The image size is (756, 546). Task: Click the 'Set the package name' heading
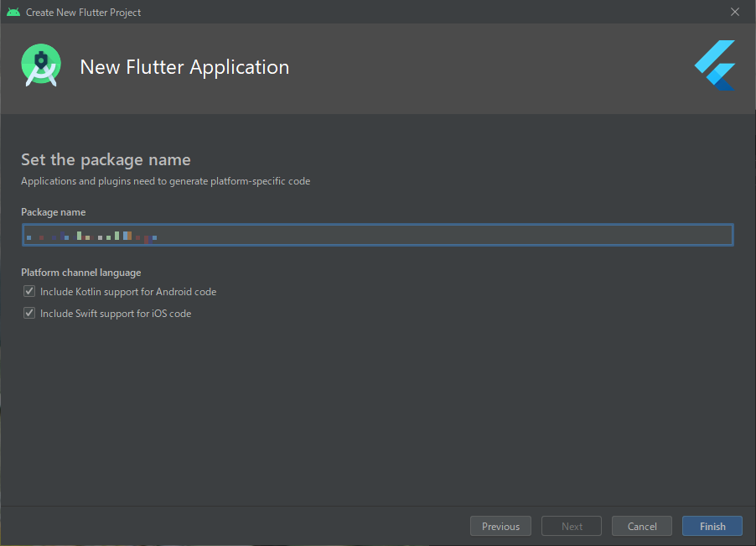(x=106, y=159)
